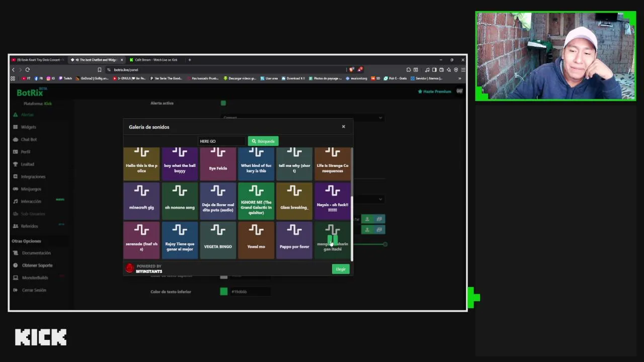644x362 pixels.
Task: Toggle the Alerta activa checkbox
Action: pyautogui.click(x=223, y=103)
